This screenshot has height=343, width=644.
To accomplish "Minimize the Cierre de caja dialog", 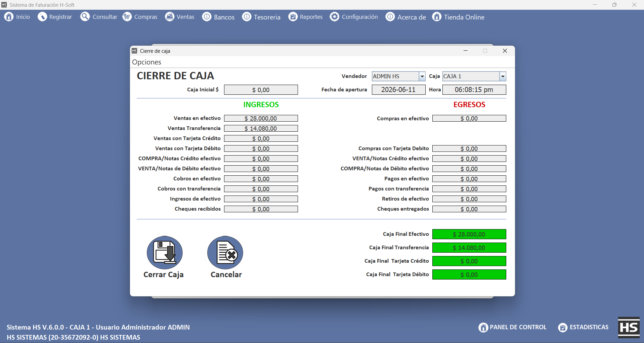I will (466, 51).
